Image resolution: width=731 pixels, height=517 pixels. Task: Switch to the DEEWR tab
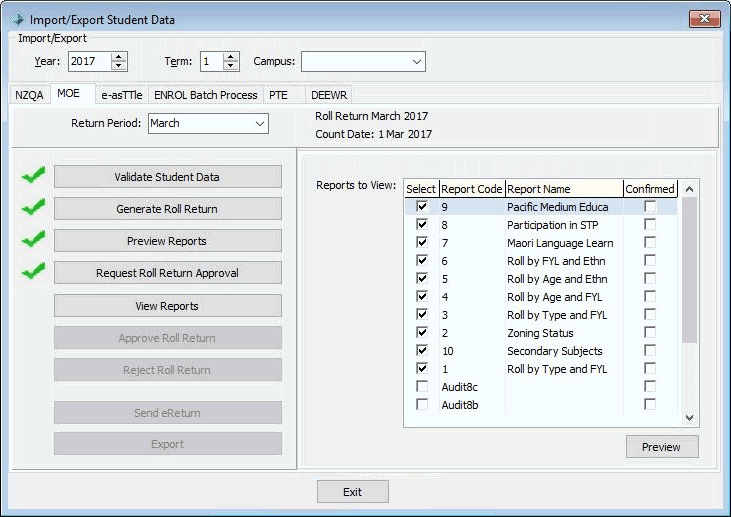pyautogui.click(x=329, y=95)
